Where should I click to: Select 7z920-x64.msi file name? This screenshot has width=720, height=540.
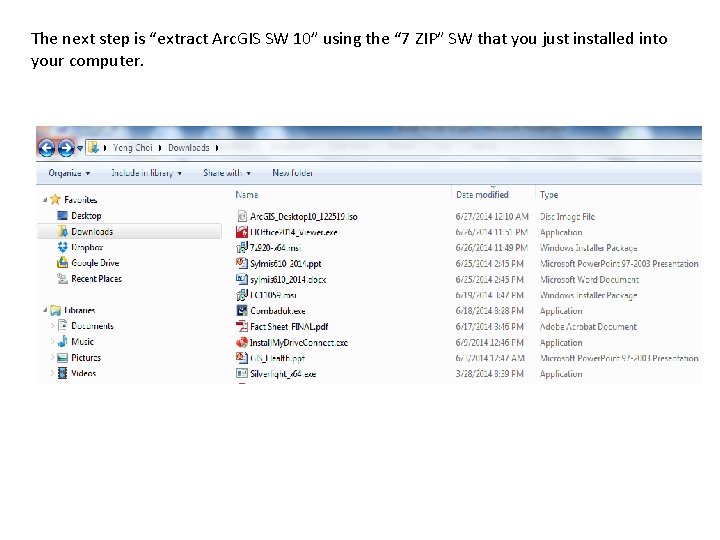point(276,248)
